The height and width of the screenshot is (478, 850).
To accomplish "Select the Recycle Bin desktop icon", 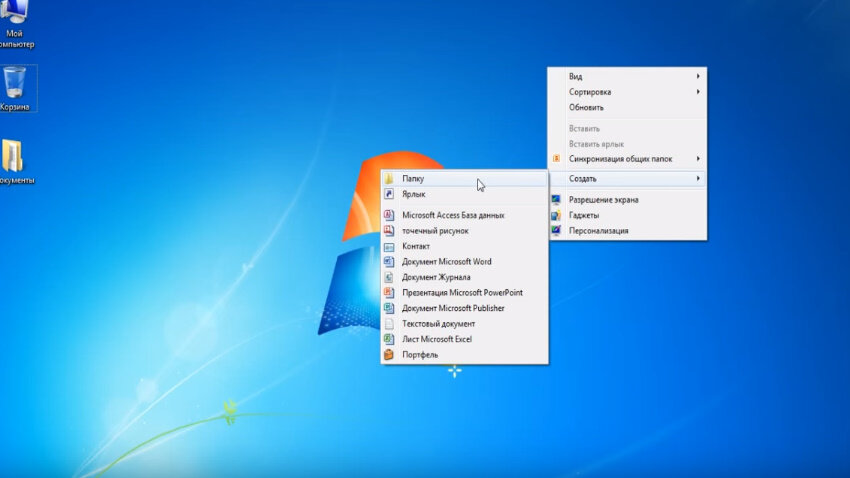I will [15, 89].
